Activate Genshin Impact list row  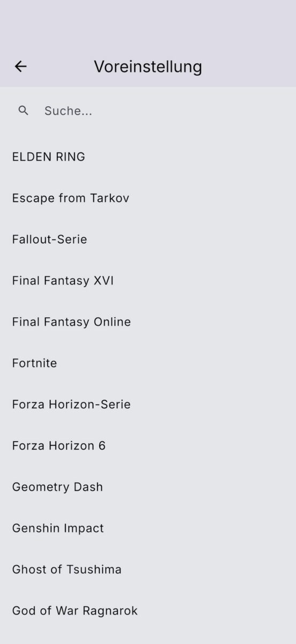148,529
